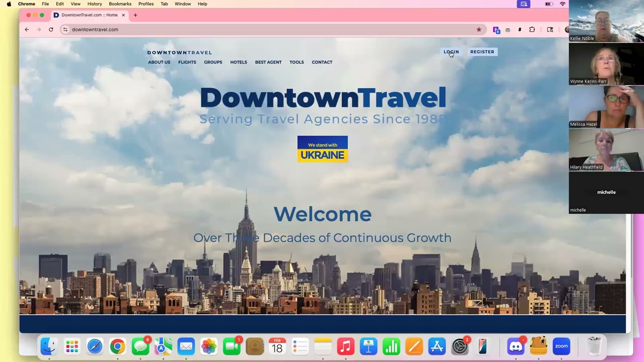The width and height of the screenshot is (644, 362).
Task: Open the GROUPS navigation link
Action: (x=213, y=62)
